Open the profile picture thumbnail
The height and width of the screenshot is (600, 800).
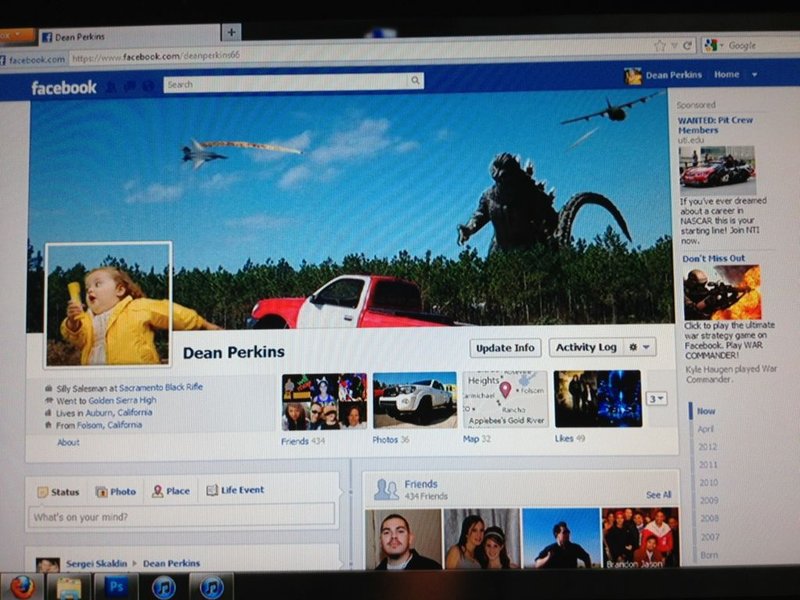point(108,305)
